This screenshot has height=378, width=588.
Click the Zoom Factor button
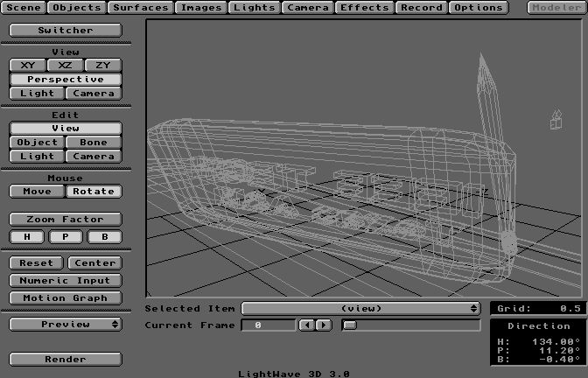coord(66,220)
